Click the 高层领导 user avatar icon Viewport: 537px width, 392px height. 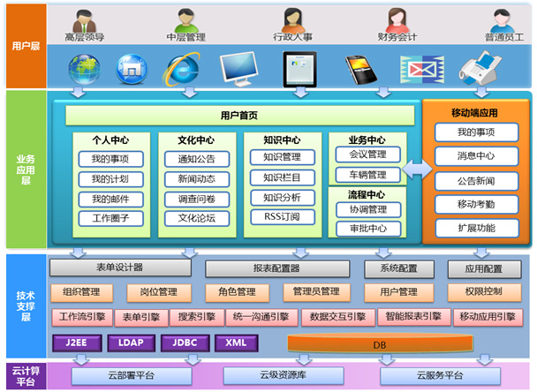[84, 21]
